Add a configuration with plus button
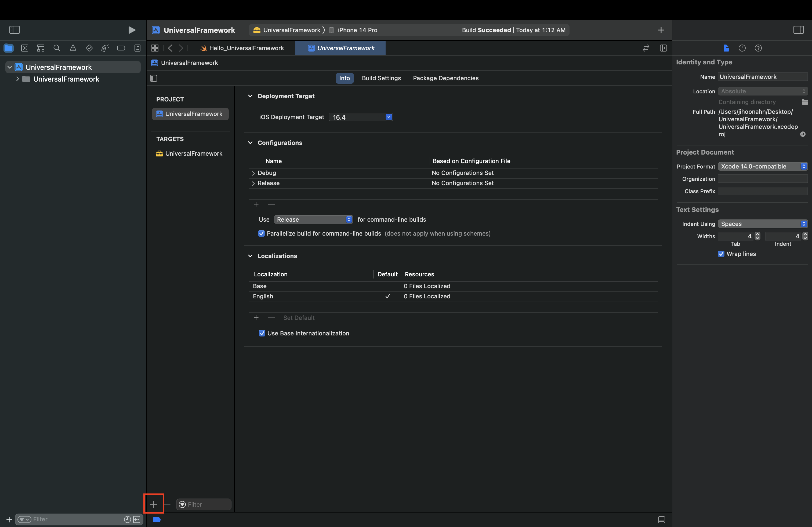 tap(256, 204)
